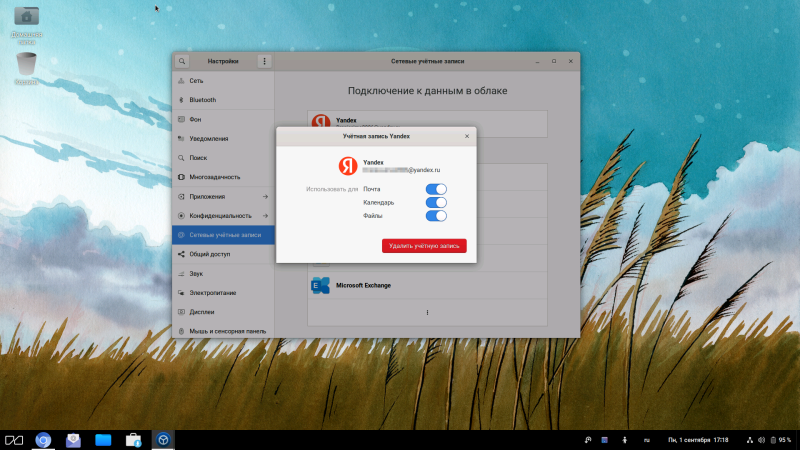Image resolution: width=800 pixels, height=450 pixels.
Task: Click the Удалить учётную запись button
Action: coord(424,245)
